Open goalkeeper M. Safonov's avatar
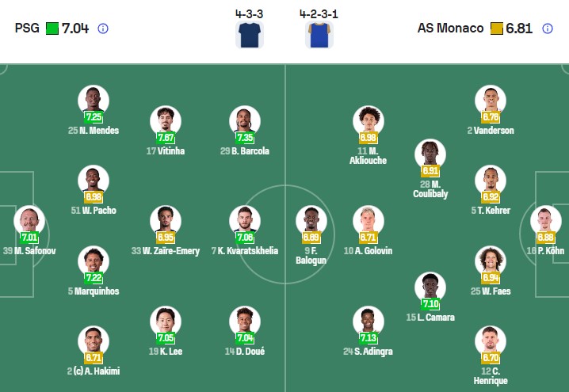Viewport: 569px width, 392px height. pos(29,219)
